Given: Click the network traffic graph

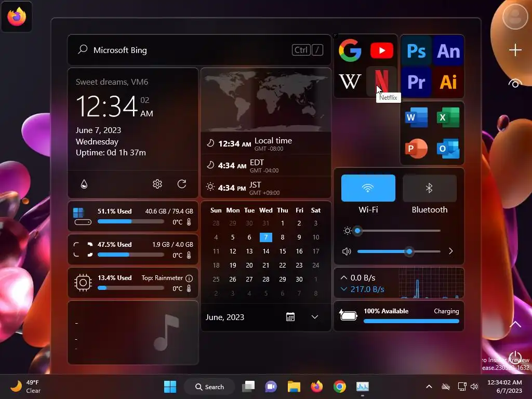Looking at the screenshot, I should 431,283.
